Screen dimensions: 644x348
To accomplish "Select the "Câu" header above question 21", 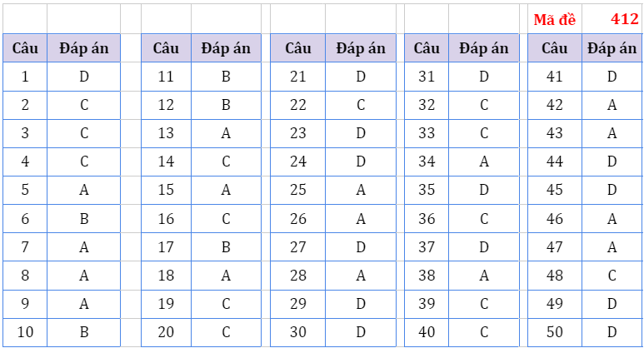I will pyautogui.click(x=298, y=48).
